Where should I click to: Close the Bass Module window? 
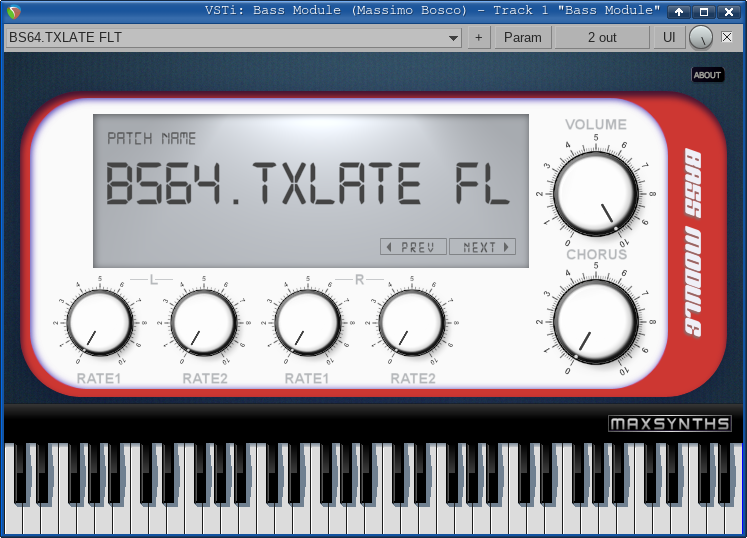[728, 12]
